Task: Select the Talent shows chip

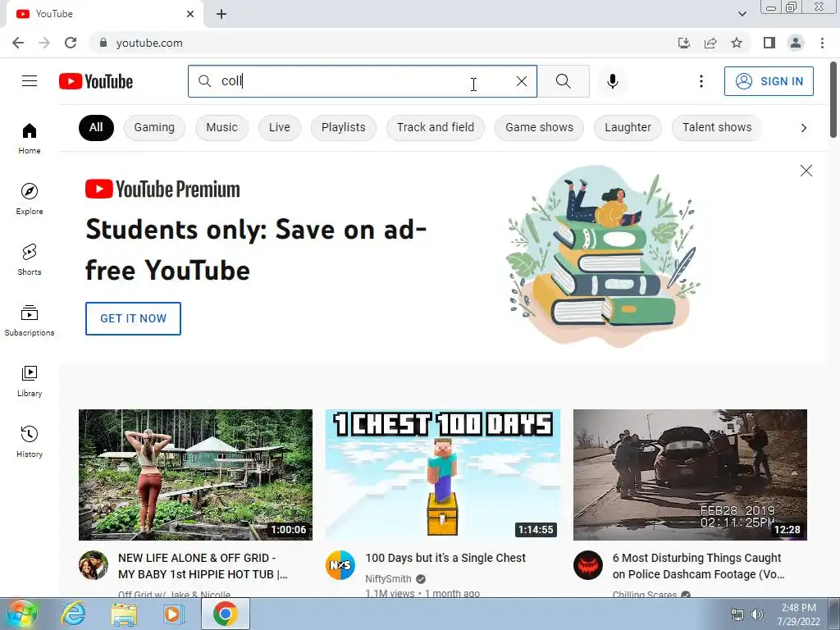Action: 717,127
